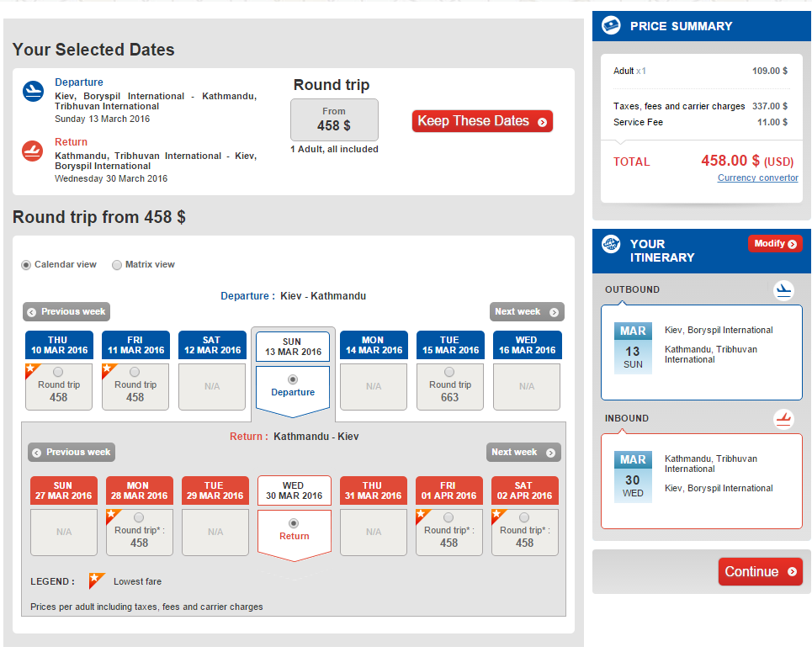The image size is (812, 652).
Task: Click the blue departure airplane icon
Action: 32,89
